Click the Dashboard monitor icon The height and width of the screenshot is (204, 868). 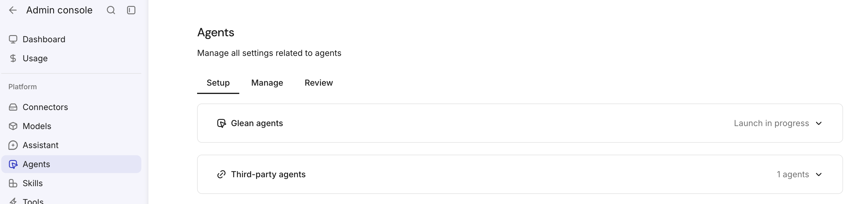coord(13,40)
